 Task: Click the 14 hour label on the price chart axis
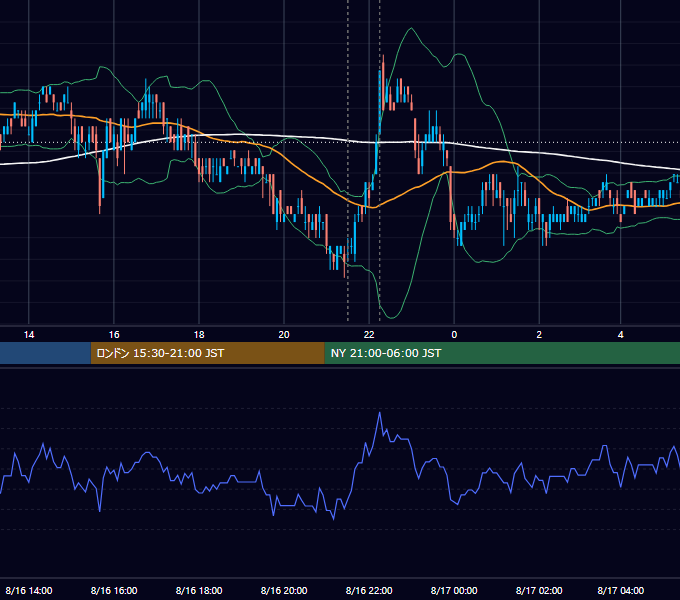(29, 335)
